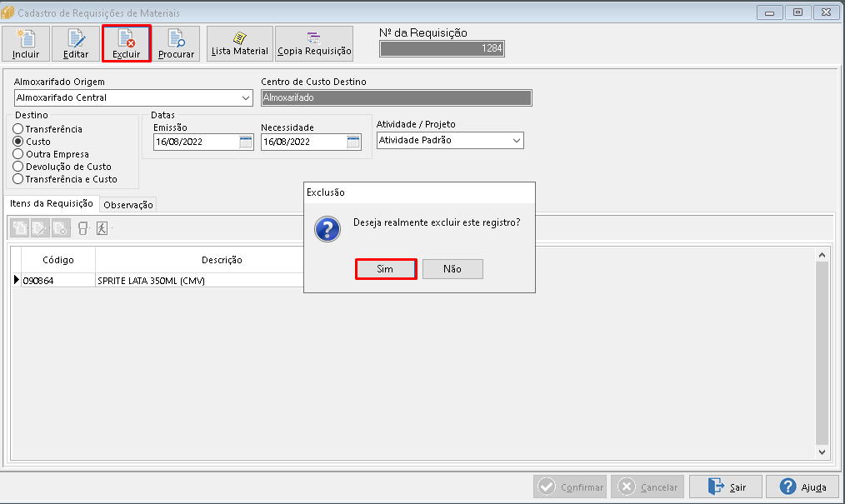
Task: Click Copia Requisição button
Action: click(x=314, y=43)
